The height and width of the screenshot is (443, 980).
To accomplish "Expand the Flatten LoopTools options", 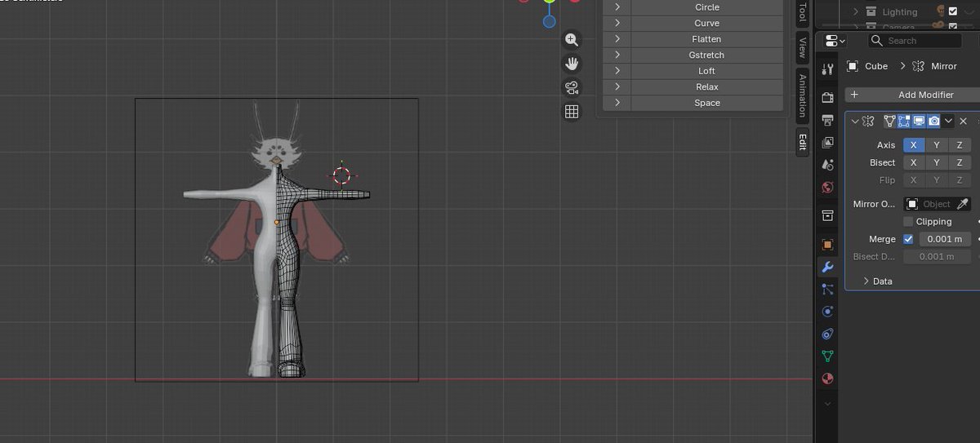I will tap(617, 39).
